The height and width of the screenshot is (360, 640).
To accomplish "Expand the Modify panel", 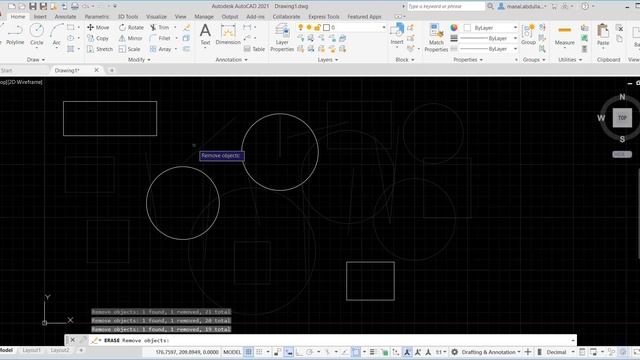I will [139, 60].
